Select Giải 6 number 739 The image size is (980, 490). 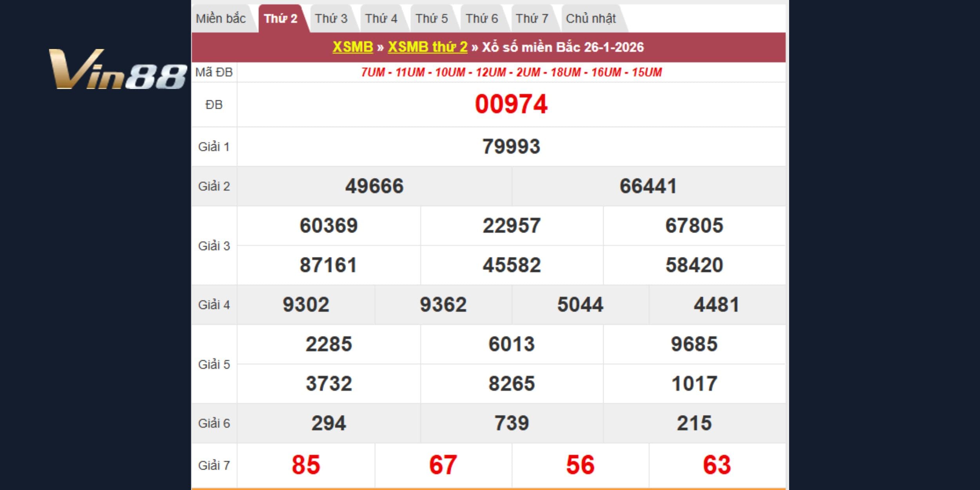point(511,423)
